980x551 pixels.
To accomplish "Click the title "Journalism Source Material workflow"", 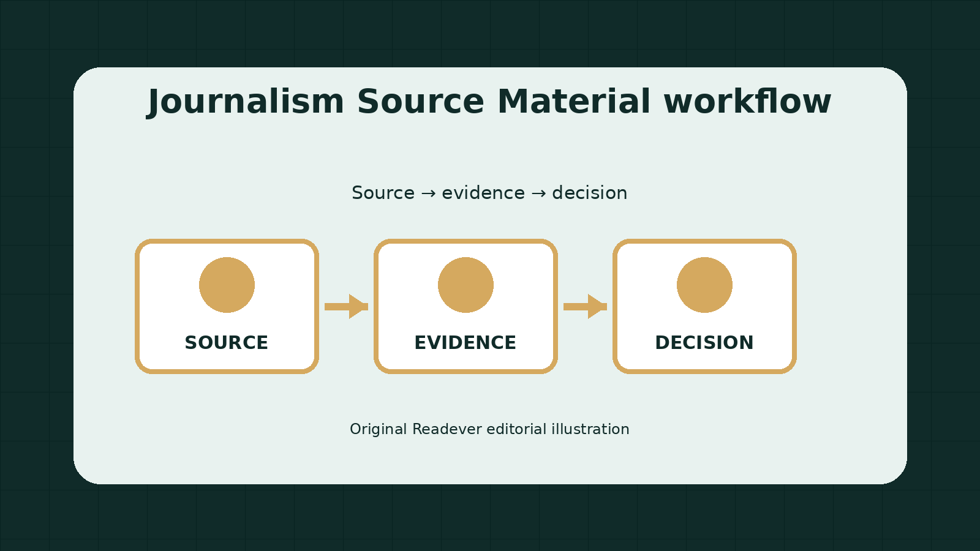I will coord(489,102).
